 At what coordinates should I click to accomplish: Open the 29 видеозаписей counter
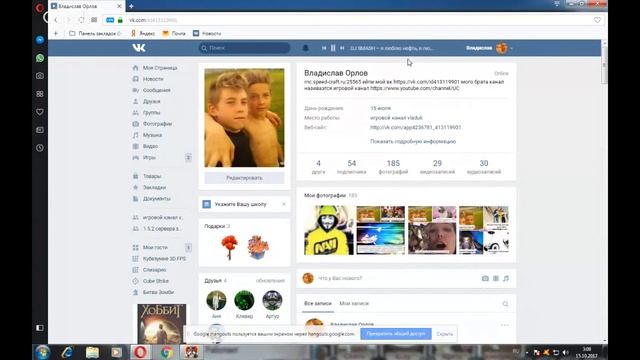pos(437,167)
